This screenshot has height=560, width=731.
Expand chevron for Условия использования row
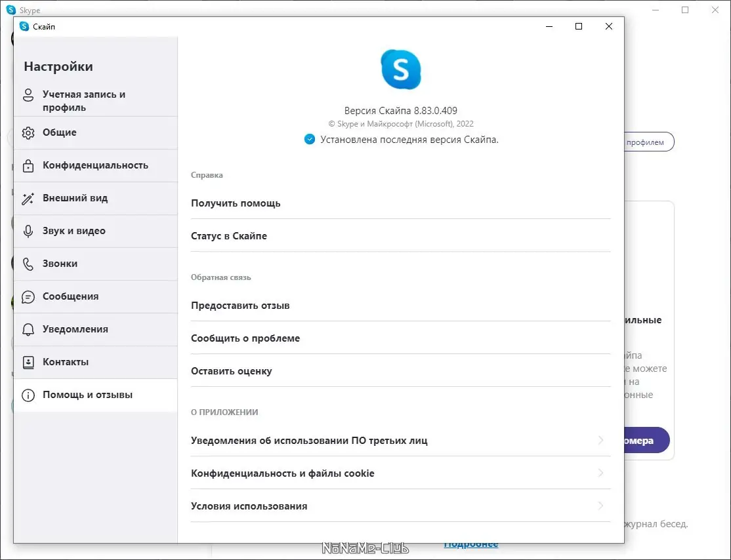coord(601,506)
